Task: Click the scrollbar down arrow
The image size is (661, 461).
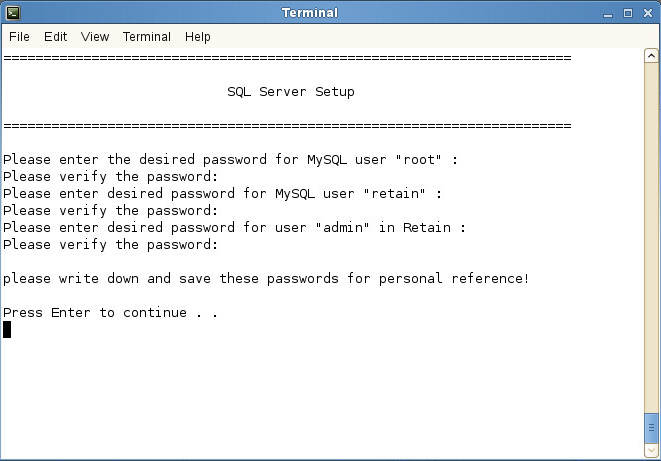Action: point(651,450)
